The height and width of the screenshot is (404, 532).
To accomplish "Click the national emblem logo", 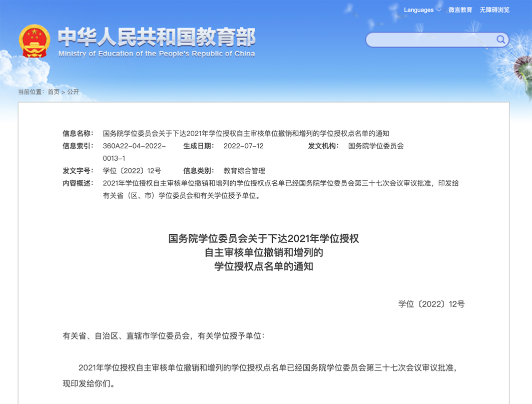I will point(35,41).
